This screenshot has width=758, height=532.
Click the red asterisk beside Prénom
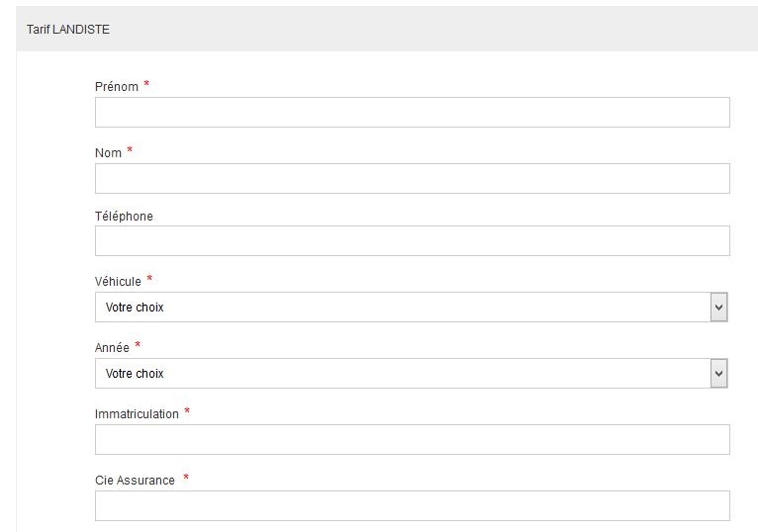point(146,85)
